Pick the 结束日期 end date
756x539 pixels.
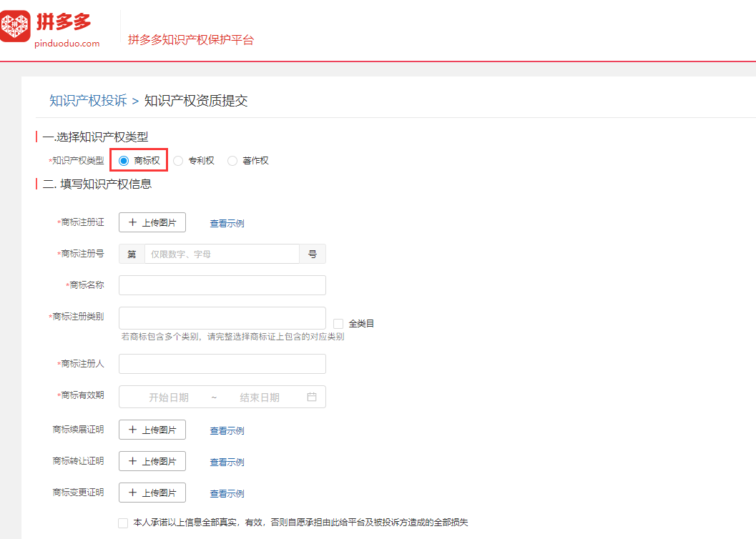click(x=260, y=397)
